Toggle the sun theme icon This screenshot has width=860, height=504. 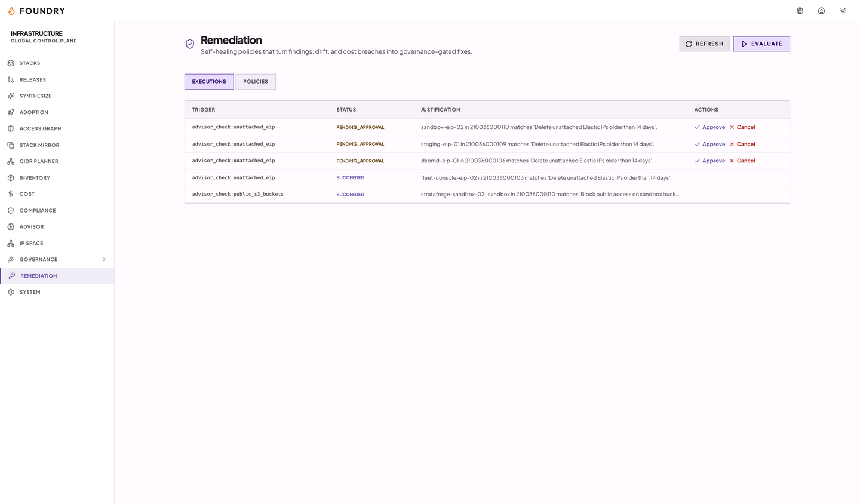(x=843, y=11)
